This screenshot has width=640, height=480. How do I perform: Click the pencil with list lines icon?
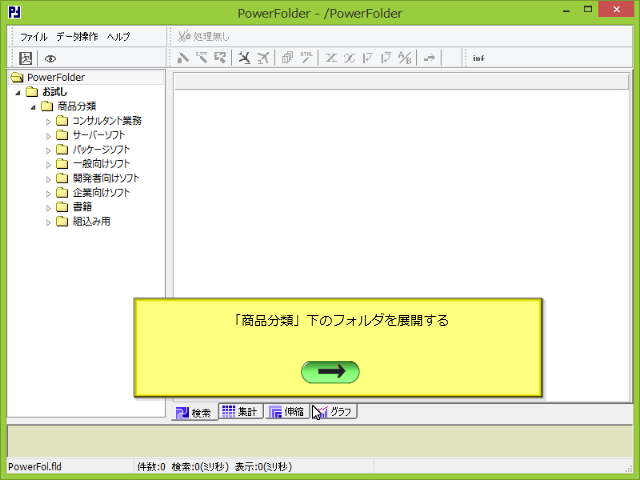[x=202, y=58]
